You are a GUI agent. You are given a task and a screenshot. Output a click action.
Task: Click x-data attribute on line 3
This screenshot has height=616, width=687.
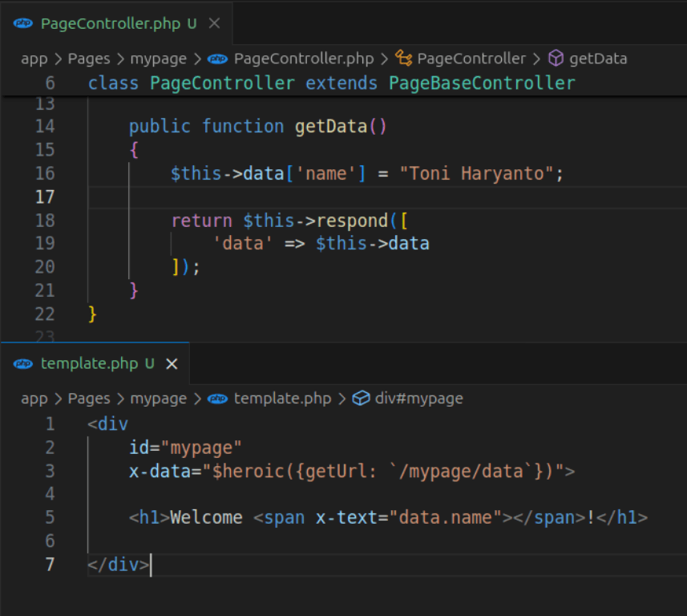pyautogui.click(x=160, y=472)
